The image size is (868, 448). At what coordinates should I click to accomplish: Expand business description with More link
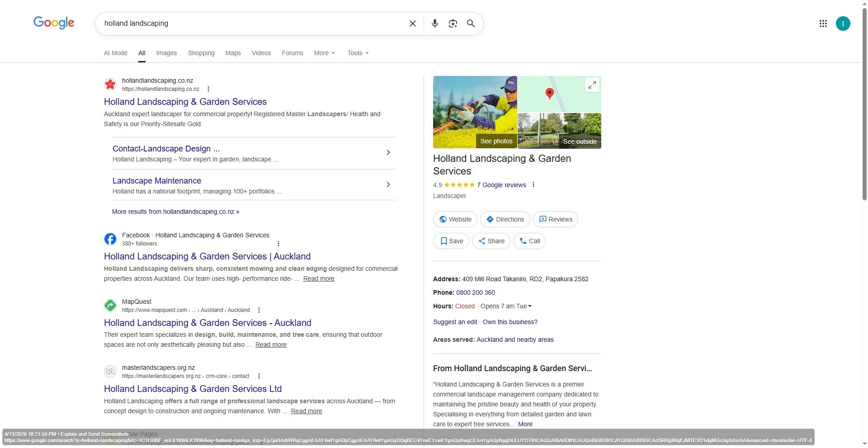[525, 424]
